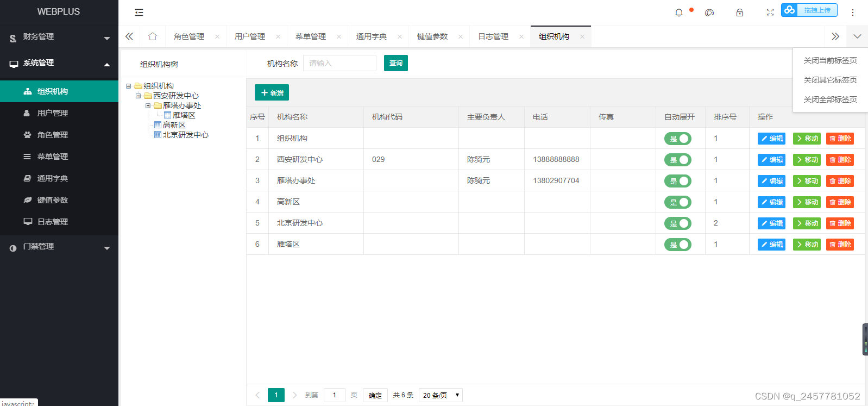Toggle 自动展开 switch for 西安研发中心 row
The width and height of the screenshot is (868, 406).
pyautogui.click(x=678, y=160)
